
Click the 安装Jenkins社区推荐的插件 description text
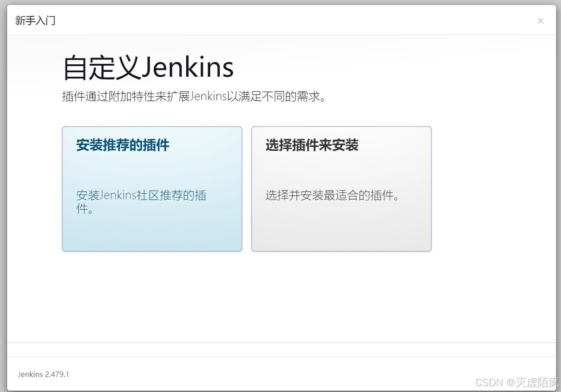[x=141, y=202]
